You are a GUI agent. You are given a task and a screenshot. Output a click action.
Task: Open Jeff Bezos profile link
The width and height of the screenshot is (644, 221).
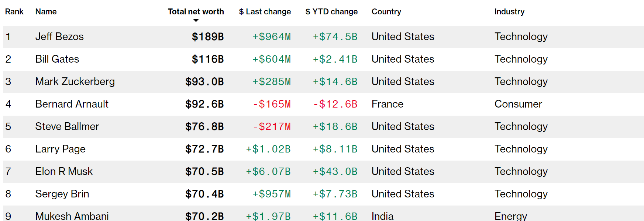59,37
